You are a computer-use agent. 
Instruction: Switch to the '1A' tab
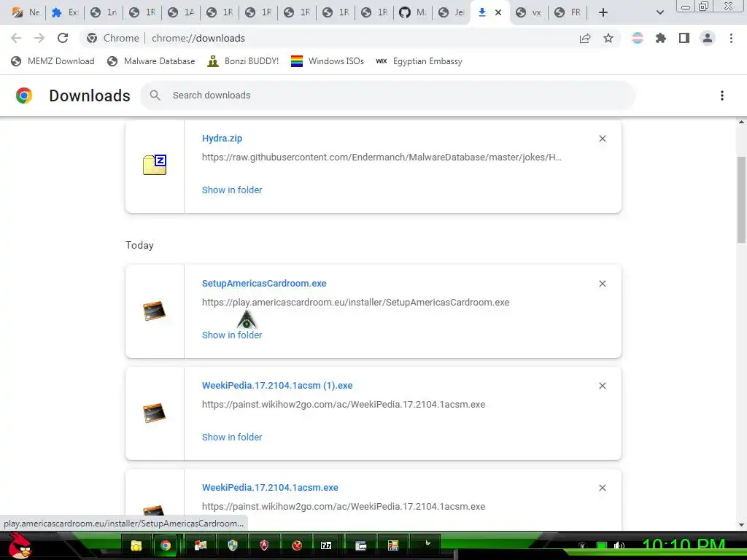181,12
